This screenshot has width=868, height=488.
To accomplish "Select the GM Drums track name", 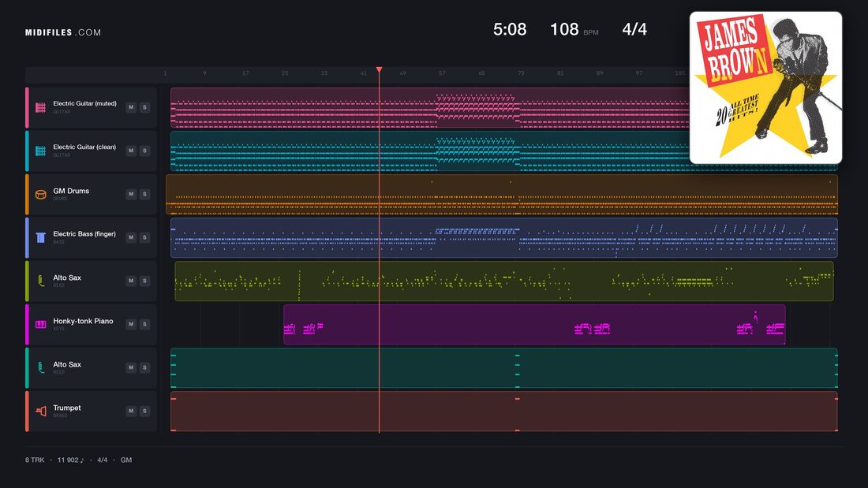I will pos(71,191).
